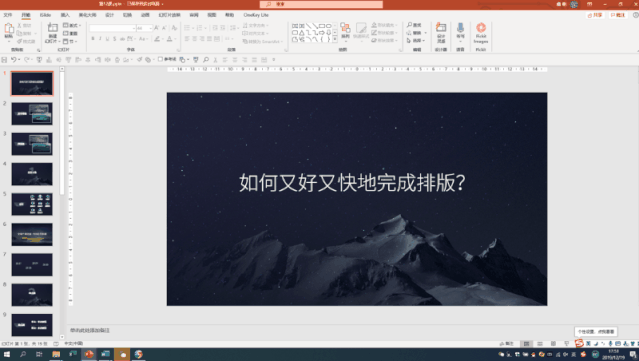Start the slide show from the status bar icon

[566, 343]
